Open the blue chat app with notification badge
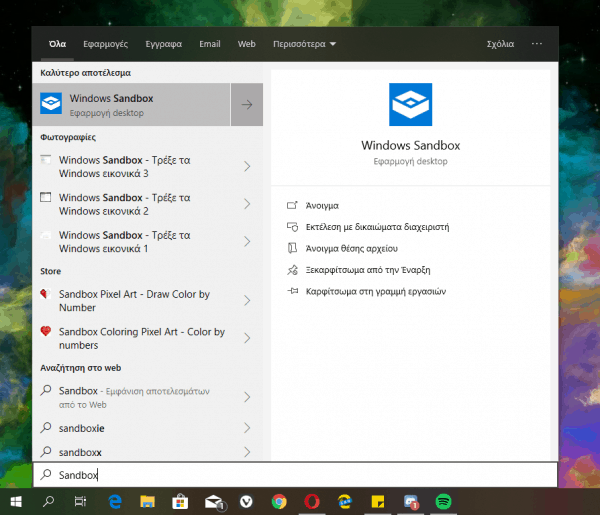 (411, 502)
